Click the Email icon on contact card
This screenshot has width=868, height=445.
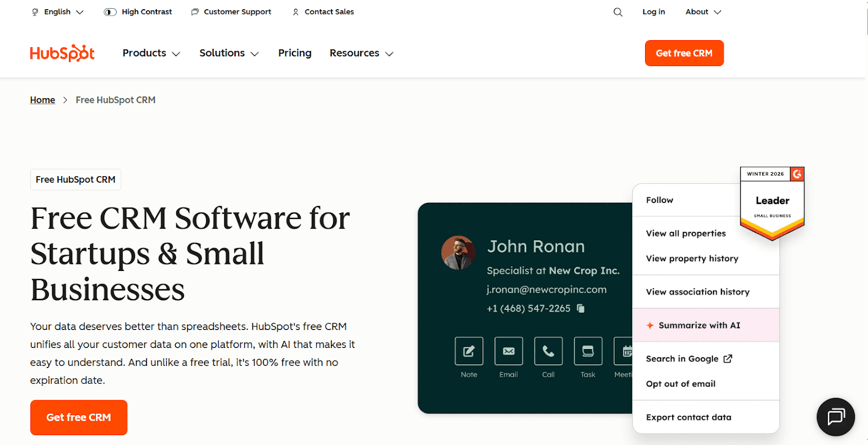508,351
